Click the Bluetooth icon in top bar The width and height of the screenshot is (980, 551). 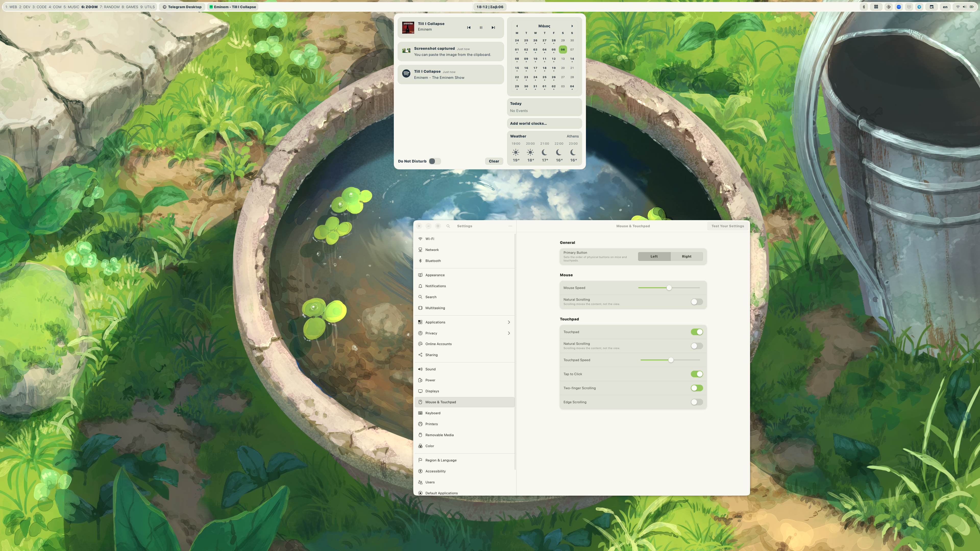864,7
